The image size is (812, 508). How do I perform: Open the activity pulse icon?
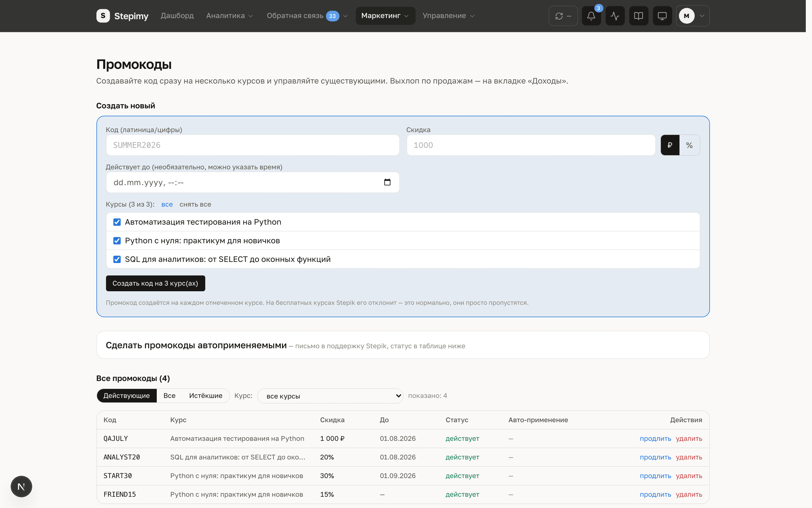[615, 16]
